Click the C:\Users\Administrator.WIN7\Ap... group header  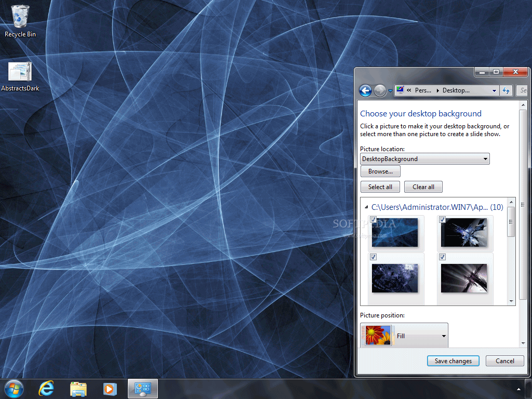pyautogui.click(x=437, y=207)
